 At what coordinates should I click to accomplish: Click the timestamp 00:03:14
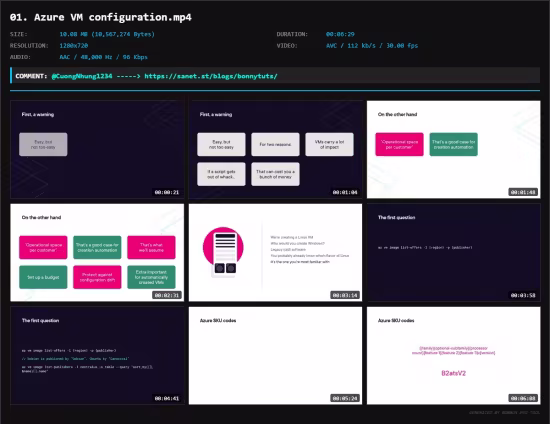345,295
